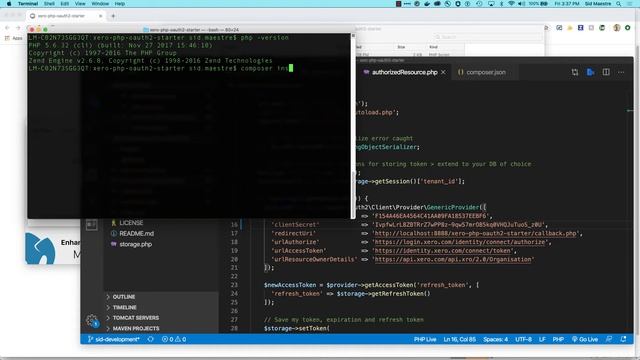Start Go Live server from status bar
This screenshot has height=360, width=640.
(x=585, y=340)
